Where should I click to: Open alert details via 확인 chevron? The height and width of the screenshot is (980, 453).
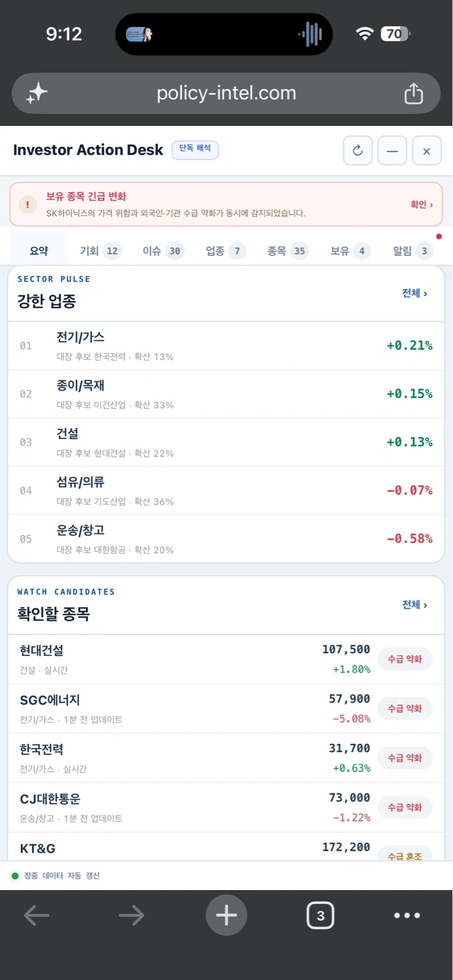click(421, 204)
